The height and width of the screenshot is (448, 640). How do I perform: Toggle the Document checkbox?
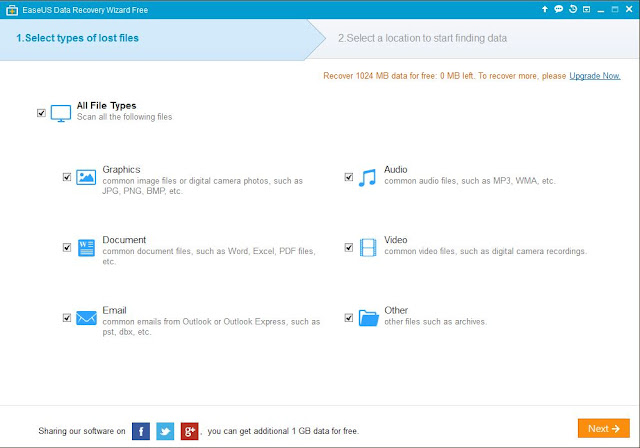click(x=67, y=247)
